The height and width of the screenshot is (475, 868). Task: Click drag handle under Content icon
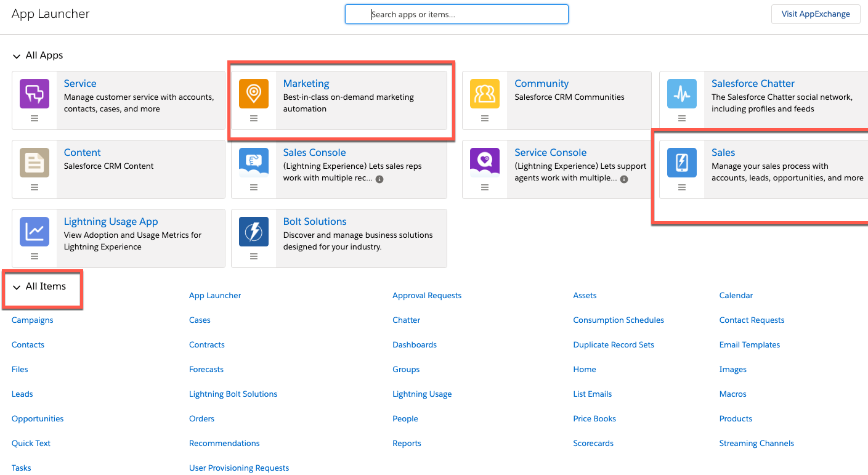pos(34,187)
